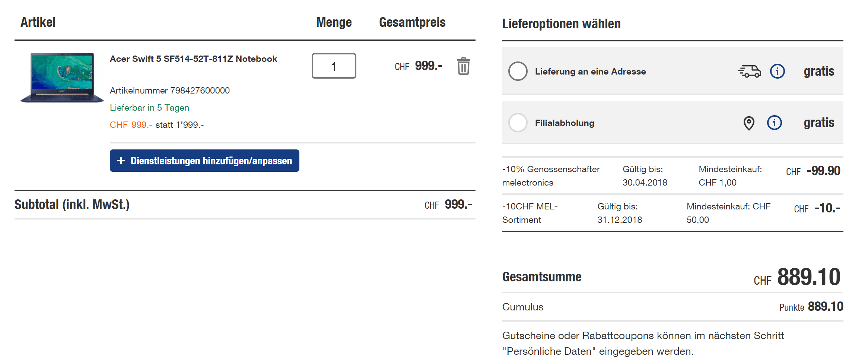
Task: Click the Lieferung an eine Adresse label
Action: pos(590,72)
